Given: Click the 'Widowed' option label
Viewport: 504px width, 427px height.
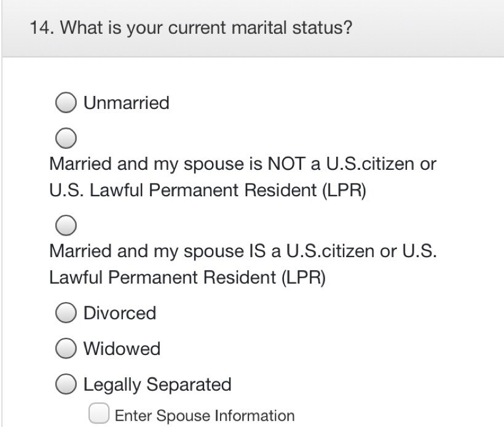Looking at the screenshot, I should 122,349.
